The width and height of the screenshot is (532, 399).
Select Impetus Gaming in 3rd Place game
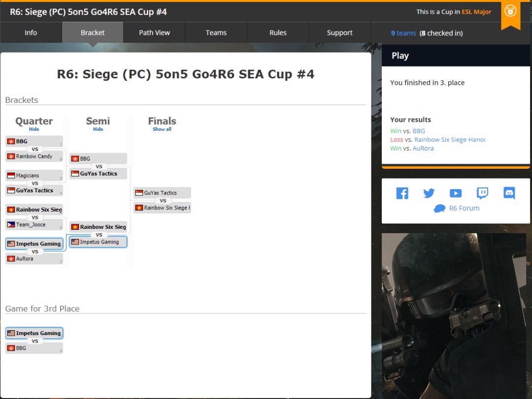[34, 333]
